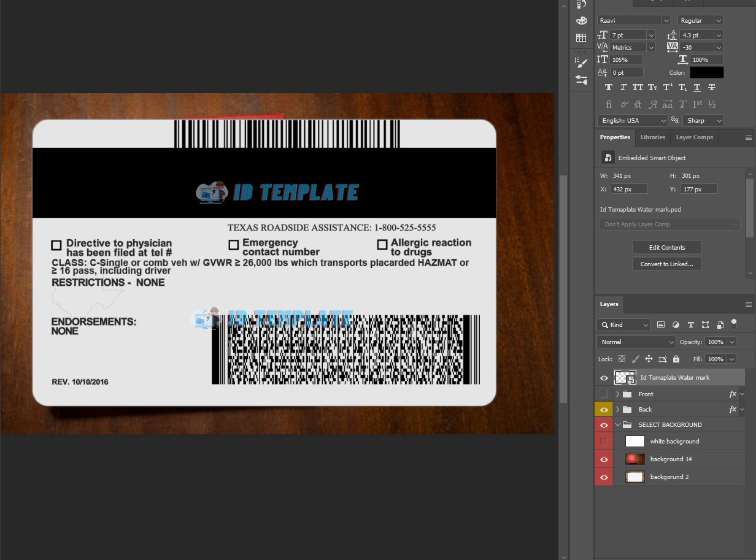Show the Front group layer
This screenshot has width=756, height=560.
point(604,394)
